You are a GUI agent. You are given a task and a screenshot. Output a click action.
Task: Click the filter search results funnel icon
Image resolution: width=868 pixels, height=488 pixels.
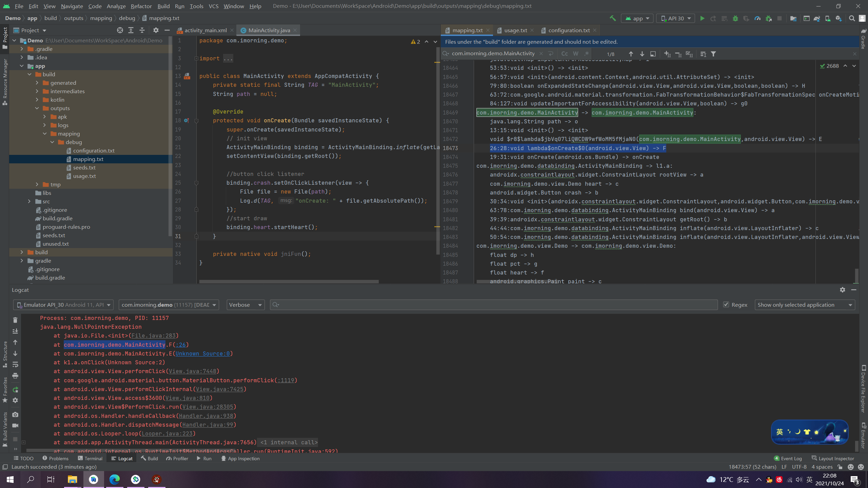click(713, 54)
